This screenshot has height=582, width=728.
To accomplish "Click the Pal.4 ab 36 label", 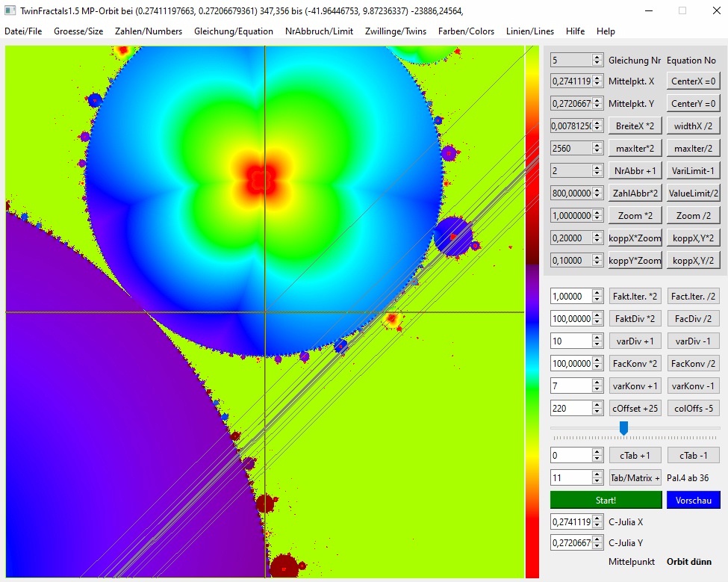I will 688,477.
